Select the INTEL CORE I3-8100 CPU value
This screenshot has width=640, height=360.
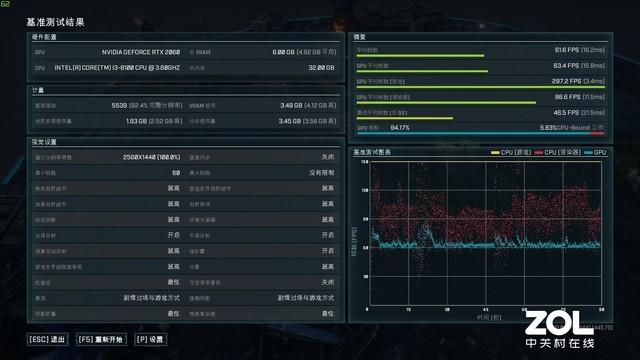click(x=117, y=68)
